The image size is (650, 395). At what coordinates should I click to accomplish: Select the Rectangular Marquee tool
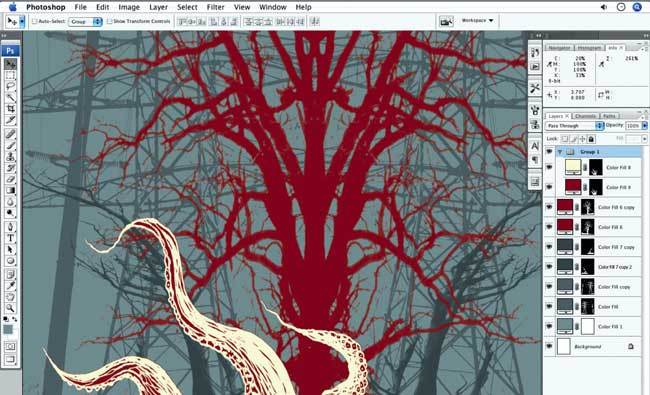(10, 75)
